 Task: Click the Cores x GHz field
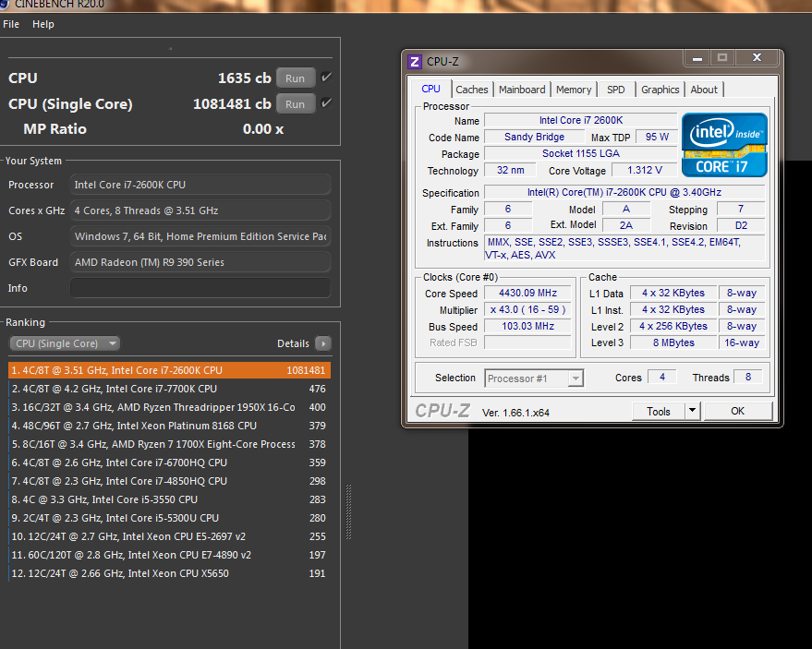point(200,210)
